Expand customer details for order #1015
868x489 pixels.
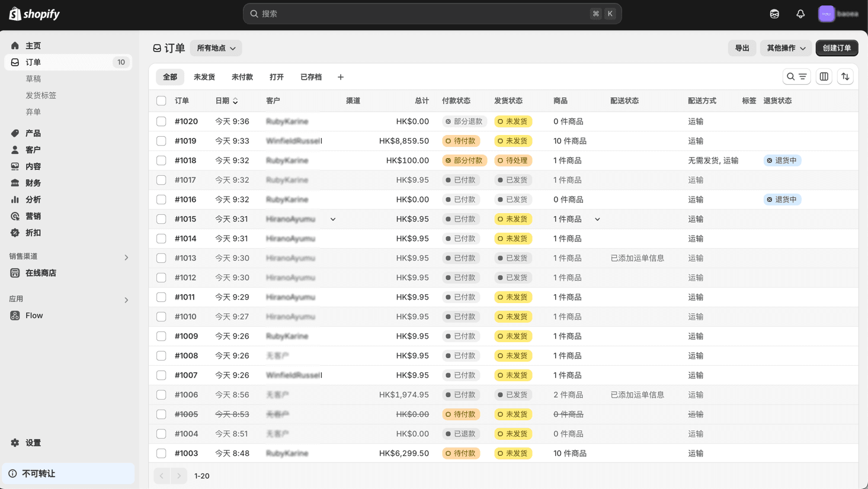pyautogui.click(x=333, y=219)
